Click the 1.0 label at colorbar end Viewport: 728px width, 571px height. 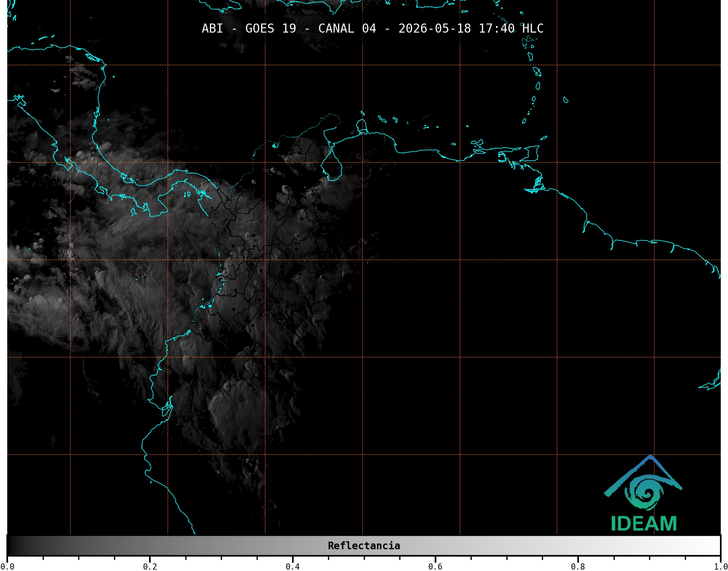pyautogui.click(x=721, y=566)
